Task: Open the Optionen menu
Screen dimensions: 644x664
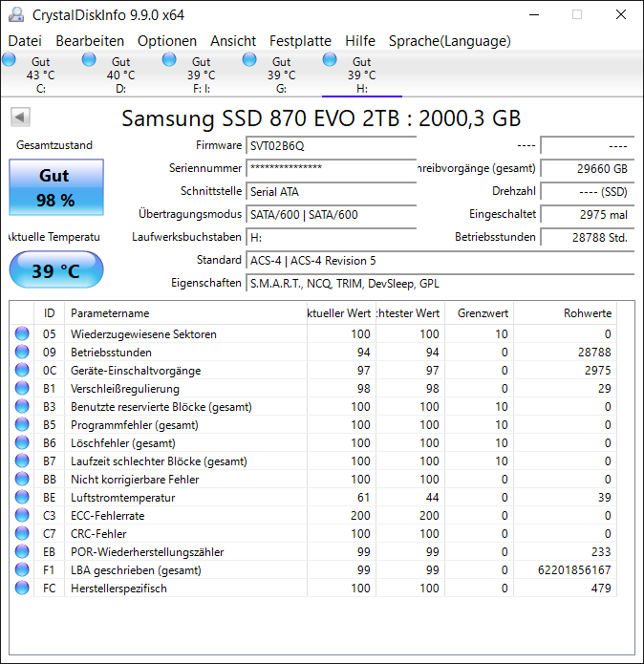Action: coord(167,41)
